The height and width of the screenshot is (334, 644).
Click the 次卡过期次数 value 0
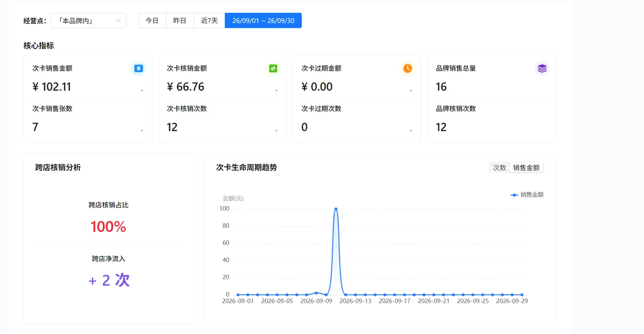coord(304,127)
